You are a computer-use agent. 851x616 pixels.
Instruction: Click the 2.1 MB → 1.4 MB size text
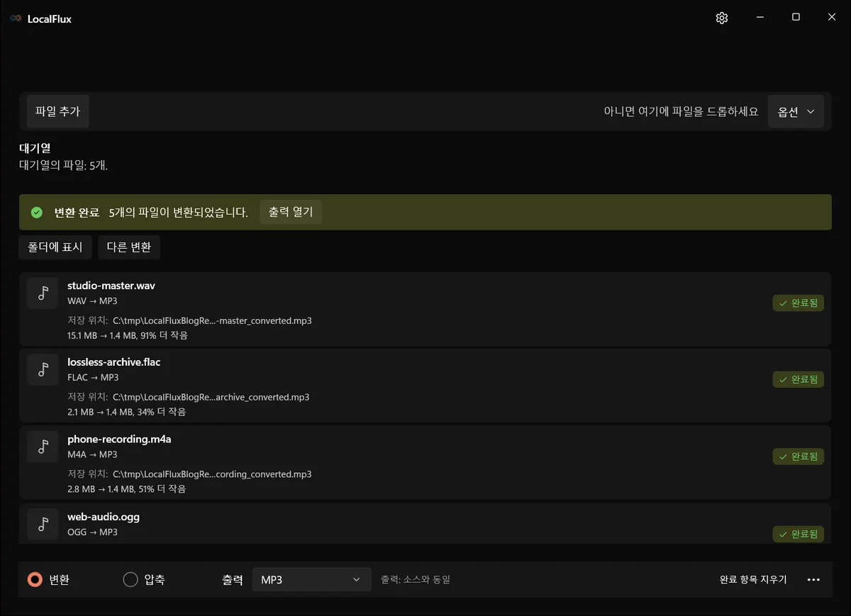pyautogui.click(x=126, y=412)
